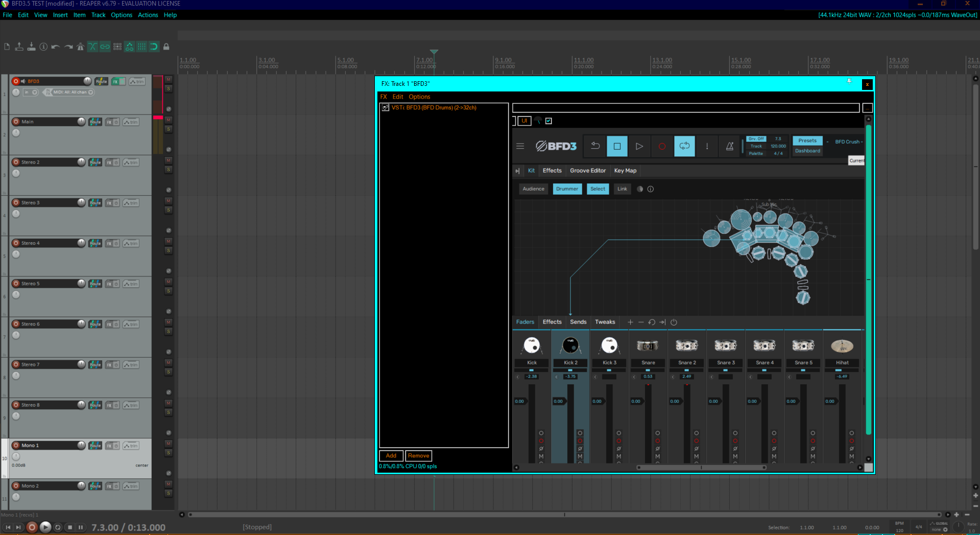
Task: Click the BFD3 stop button
Action: point(617,146)
